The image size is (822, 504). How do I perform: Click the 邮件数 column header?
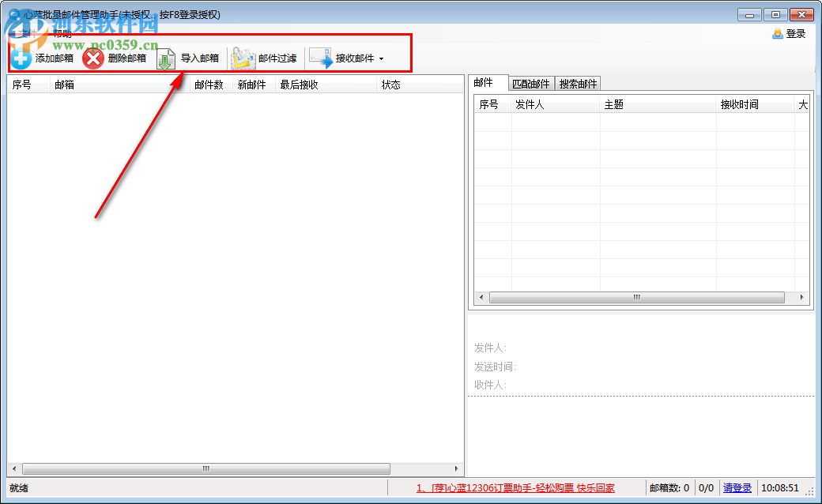click(211, 85)
